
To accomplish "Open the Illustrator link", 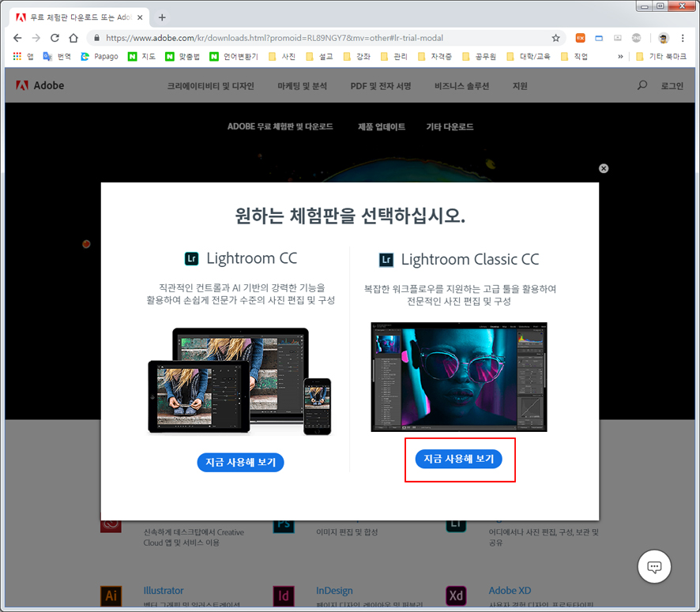I will [164, 591].
